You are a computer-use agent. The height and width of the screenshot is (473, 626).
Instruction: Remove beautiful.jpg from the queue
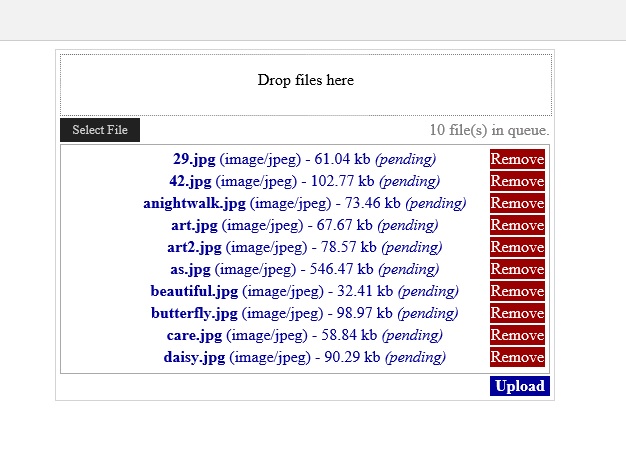pyautogui.click(x=517, y=291)
